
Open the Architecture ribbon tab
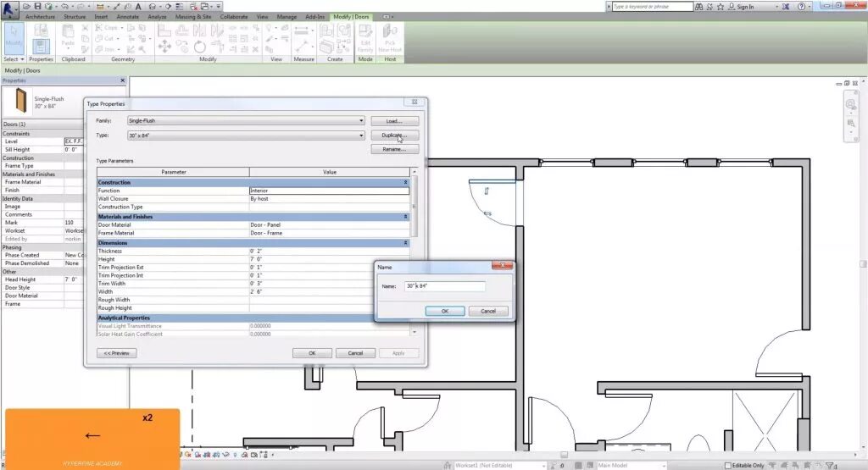point(40,17)
